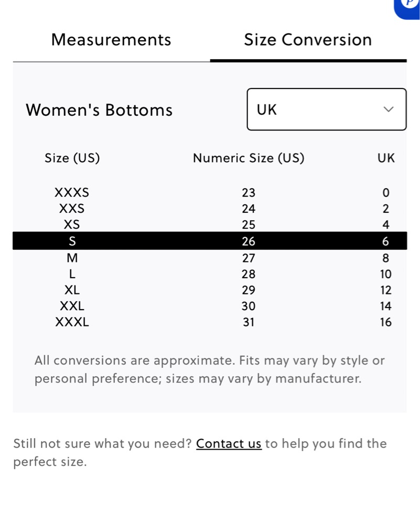Image resolution: width=420 pixels, height=524 pixels.
Task: Choose the XL size row
Action: [210, 290]
